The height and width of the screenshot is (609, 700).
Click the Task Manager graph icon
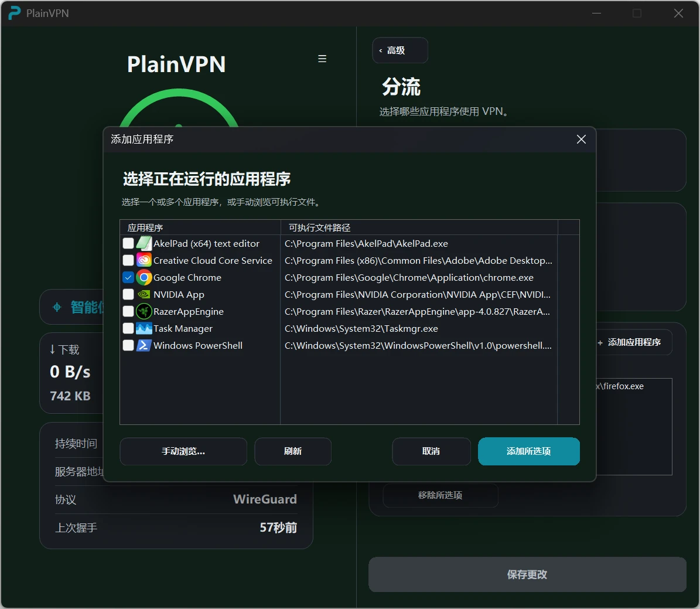(x=144, y=328)
